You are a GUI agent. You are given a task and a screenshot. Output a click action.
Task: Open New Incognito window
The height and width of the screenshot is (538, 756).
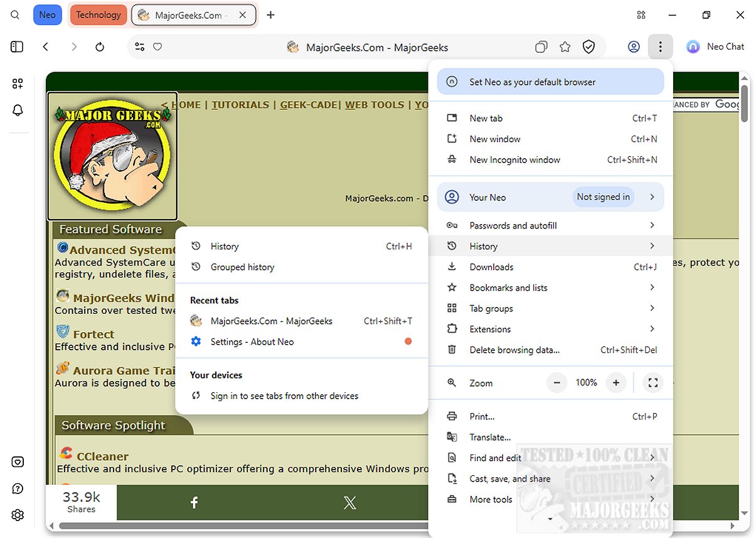tap(550, 159)
